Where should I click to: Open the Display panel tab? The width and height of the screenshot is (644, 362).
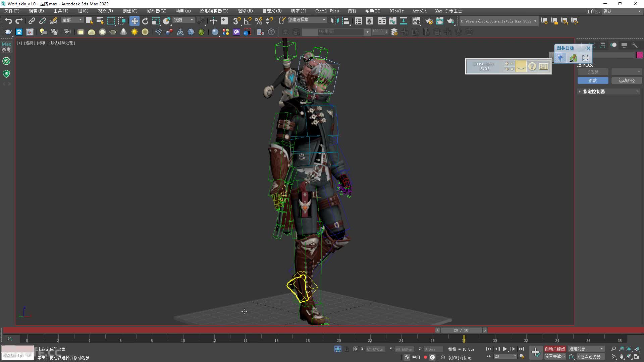(624, 45)
